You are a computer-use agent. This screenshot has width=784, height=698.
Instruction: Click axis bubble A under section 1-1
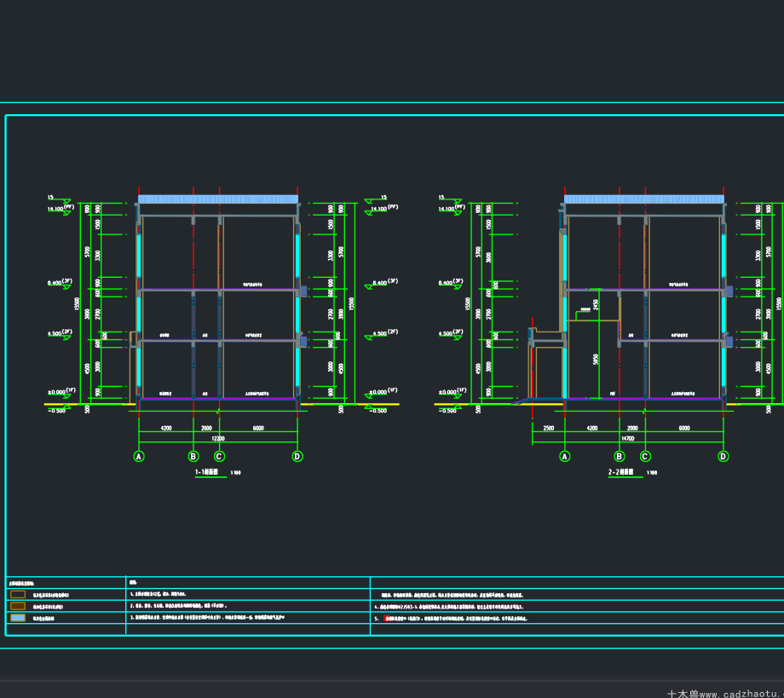[139, 457]
